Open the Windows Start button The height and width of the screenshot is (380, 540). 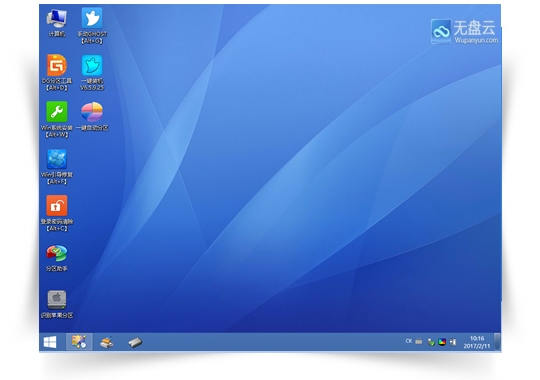coord(50,342)
